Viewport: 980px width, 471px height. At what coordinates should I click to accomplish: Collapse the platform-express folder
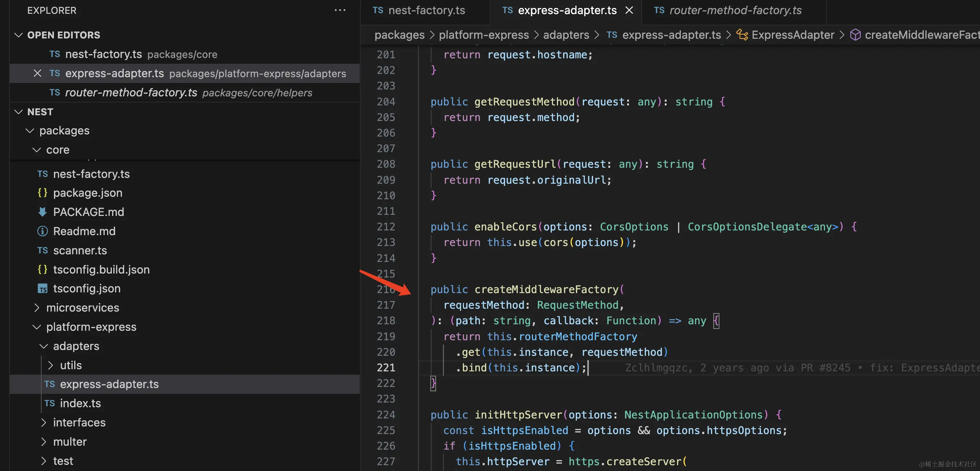click(37, 327)
